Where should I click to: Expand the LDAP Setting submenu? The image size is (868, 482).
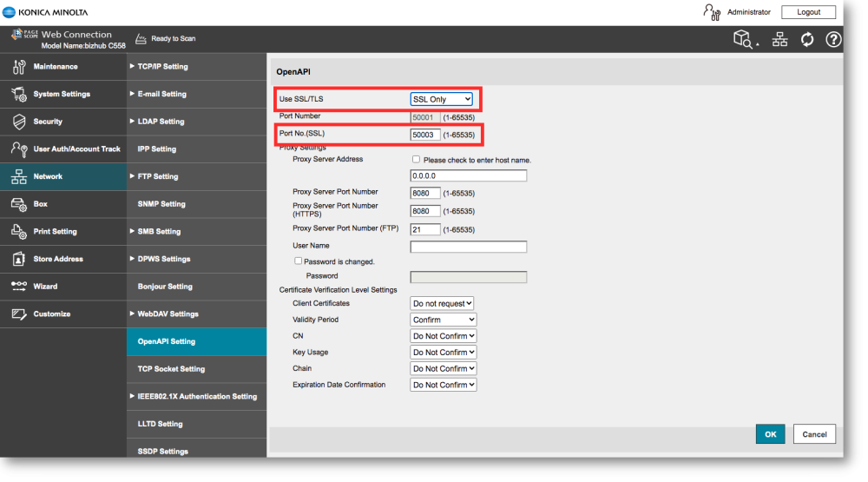[196, 122]
